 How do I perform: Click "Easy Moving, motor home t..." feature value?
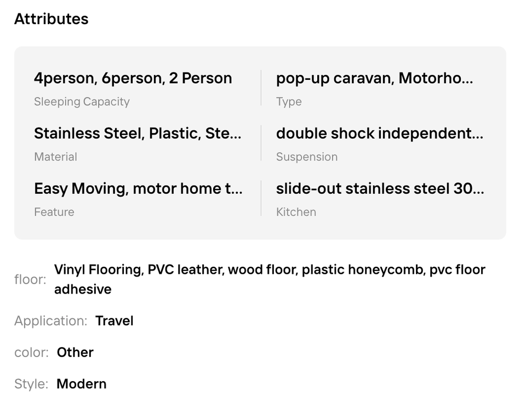click(x=138, y=189)
